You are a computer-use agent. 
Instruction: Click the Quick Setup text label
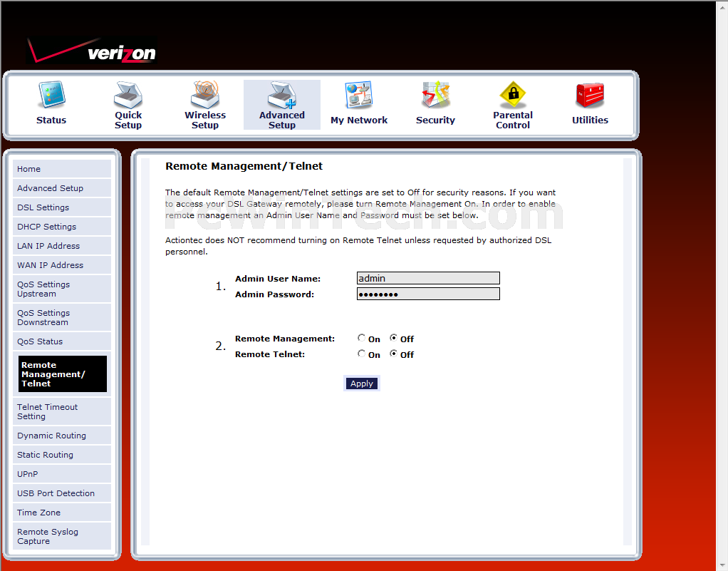click(128, 120)
